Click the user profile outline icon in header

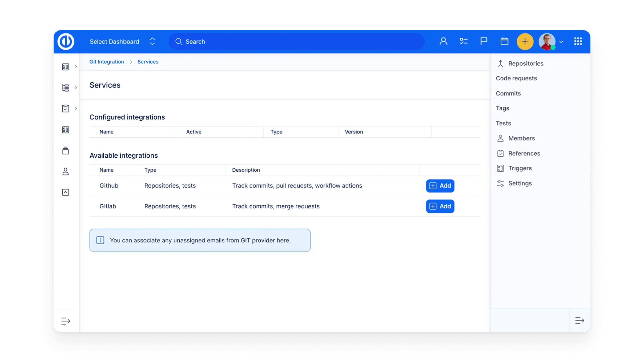click(x=443, y=41)
